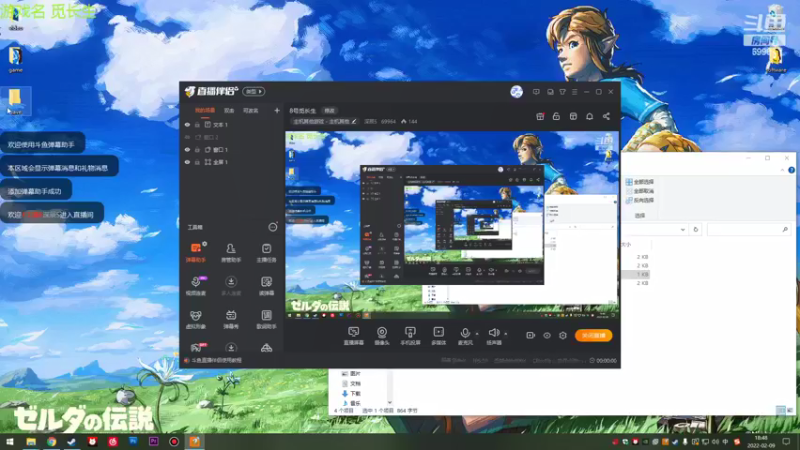Click the share icon above the preview

(606, 116)
